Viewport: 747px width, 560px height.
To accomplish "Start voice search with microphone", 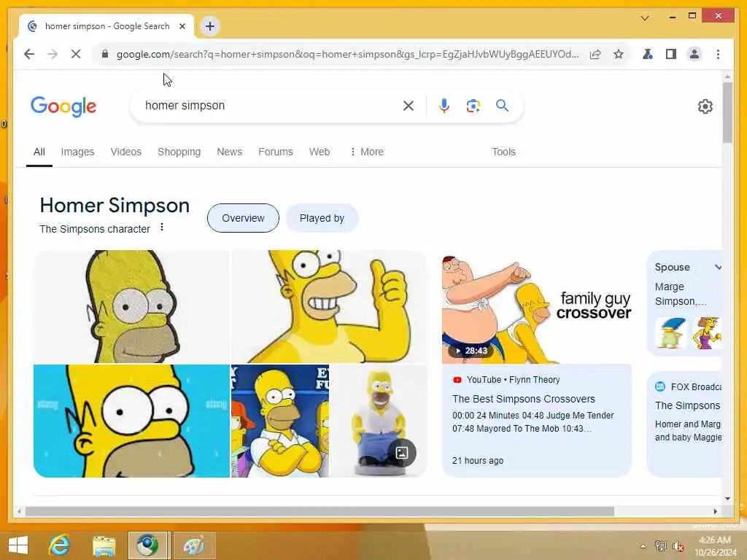I will tap(444, 106).
